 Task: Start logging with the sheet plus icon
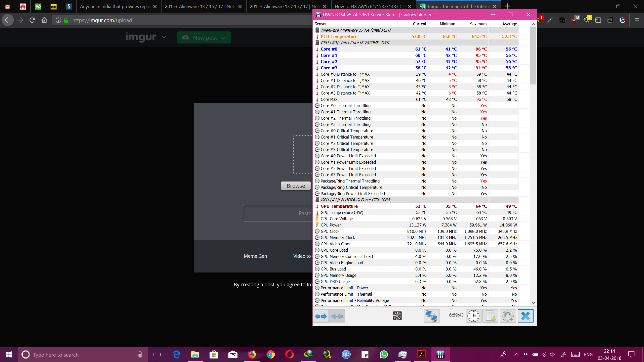click(491, 316)
